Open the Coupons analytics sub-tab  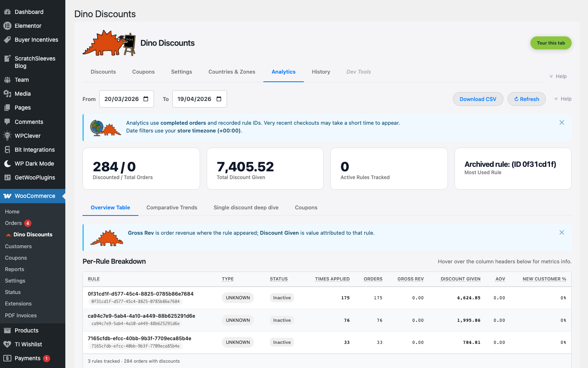tap(306, 207)
